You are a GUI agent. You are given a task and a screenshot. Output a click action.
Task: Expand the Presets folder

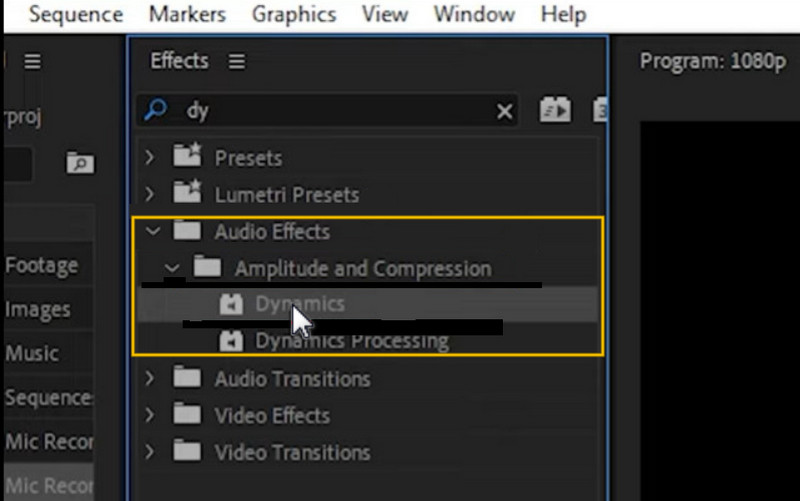pos(150,158)
